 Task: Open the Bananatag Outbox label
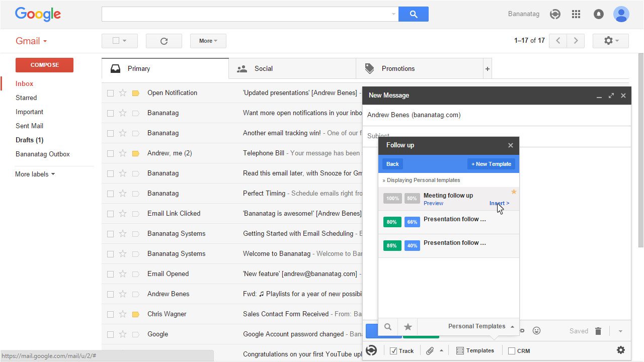pos(43,154)
